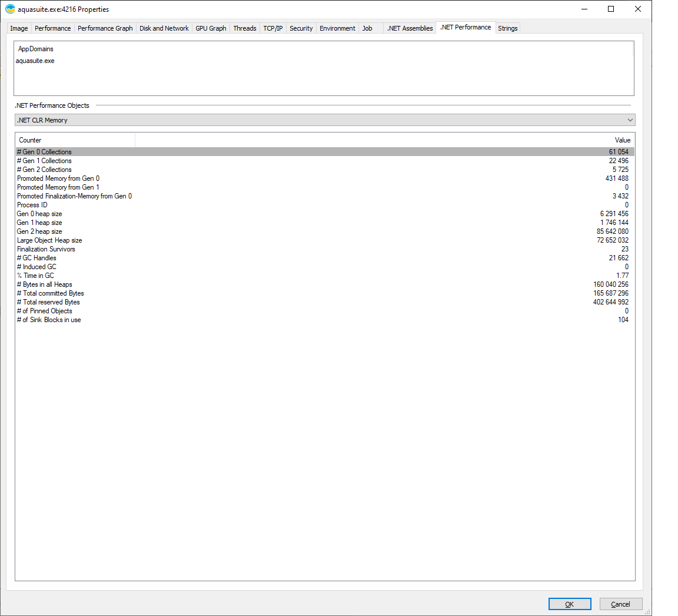Select the Gen 0 heap size row

(325, 214)
